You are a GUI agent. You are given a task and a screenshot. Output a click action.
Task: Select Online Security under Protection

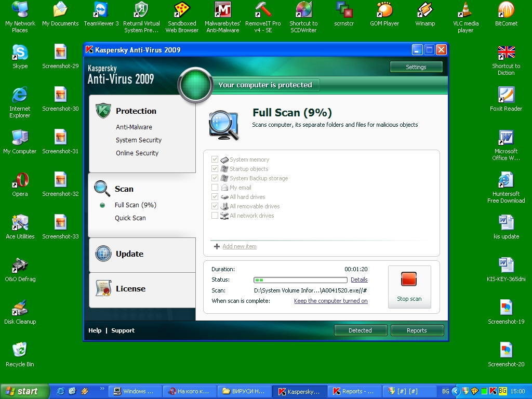point(137,153)
